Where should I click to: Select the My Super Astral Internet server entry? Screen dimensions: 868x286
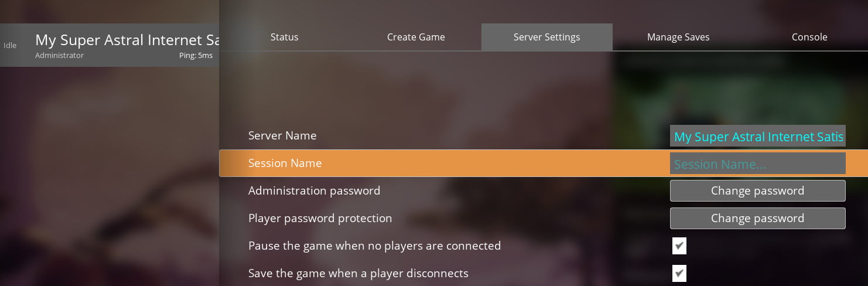click(127, 40)
